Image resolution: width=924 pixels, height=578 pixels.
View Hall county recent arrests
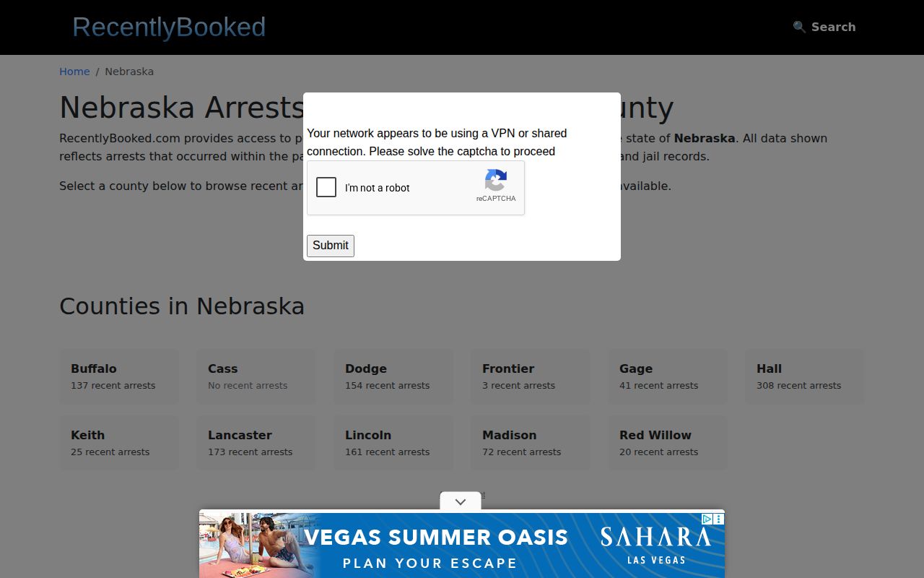point(805,376)
